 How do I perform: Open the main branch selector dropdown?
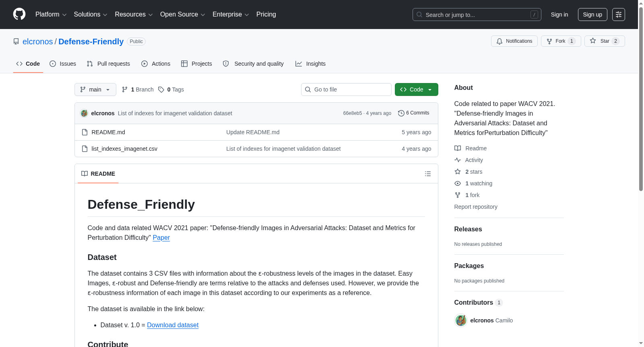tap(95, 89)
